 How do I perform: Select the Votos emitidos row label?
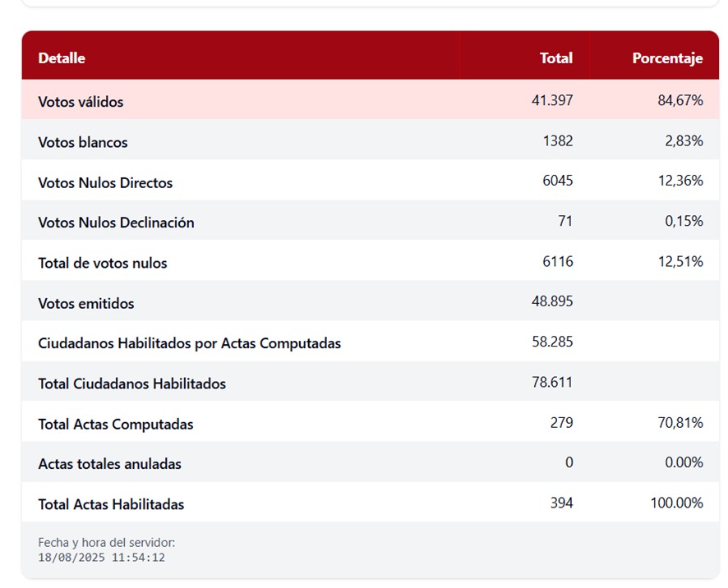coord(86,303)
